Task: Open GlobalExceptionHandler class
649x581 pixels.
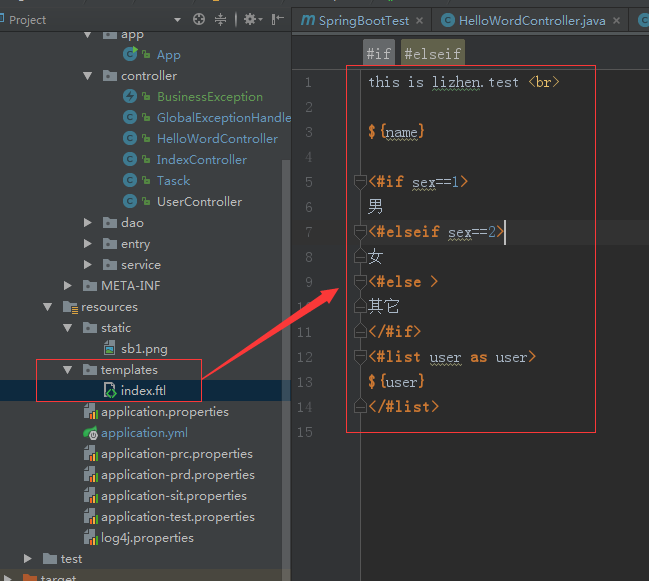Action: click(224, 118)
